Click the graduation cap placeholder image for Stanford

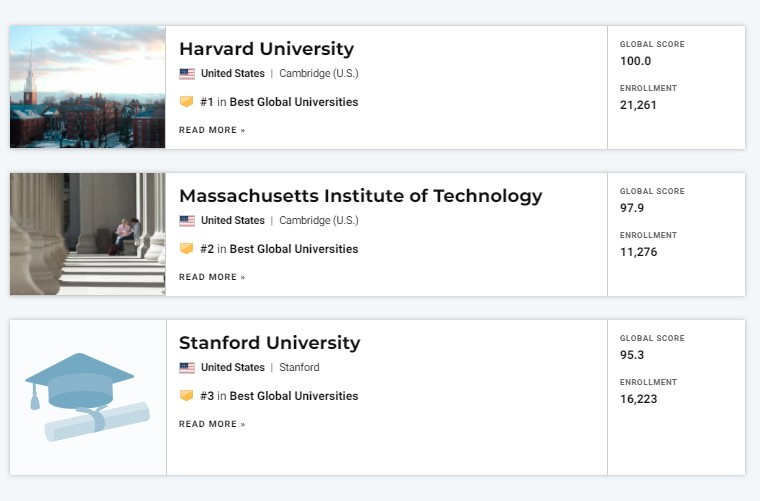point(87,397)
